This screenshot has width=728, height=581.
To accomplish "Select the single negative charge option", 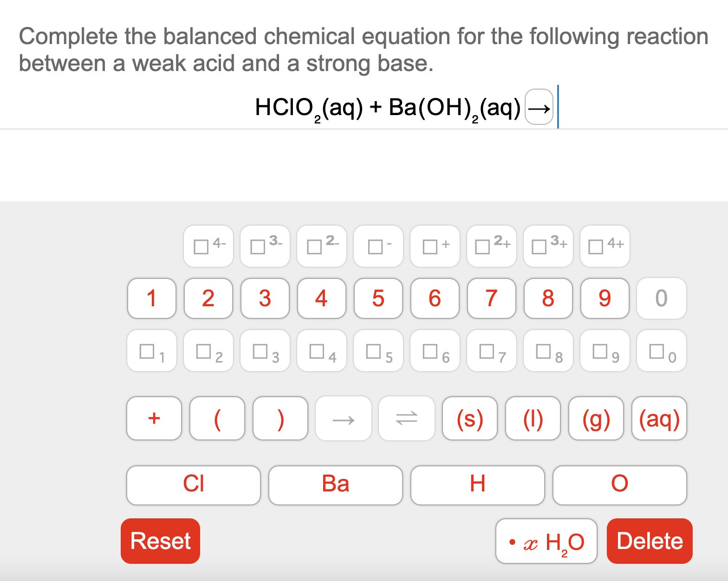I will pos(378,246).
